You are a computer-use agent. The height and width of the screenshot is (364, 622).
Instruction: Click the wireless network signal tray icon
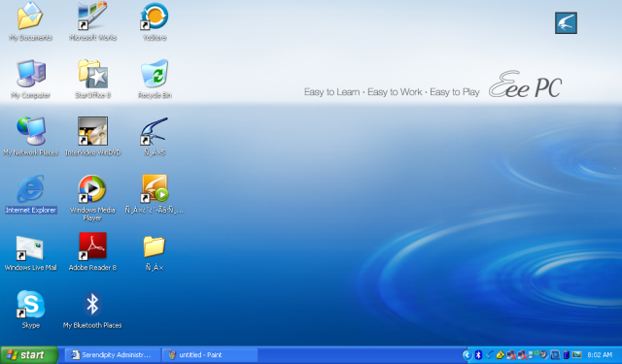(533, 354)
